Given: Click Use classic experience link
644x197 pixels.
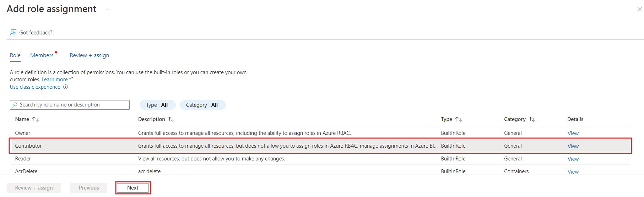Looking at the screenshot, I should (x=35, y=87).
